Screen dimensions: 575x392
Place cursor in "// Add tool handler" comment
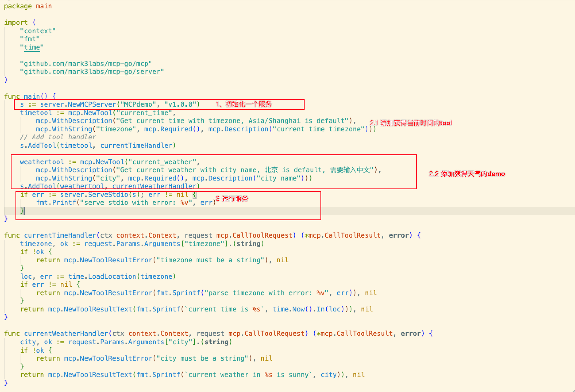click(x=58, y=137)
